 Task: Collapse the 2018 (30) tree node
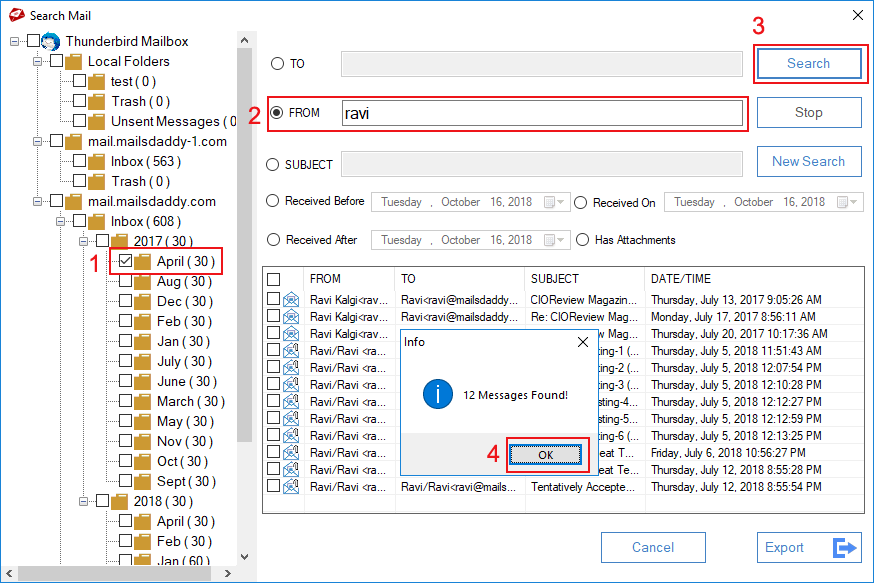tap(83, 502)
